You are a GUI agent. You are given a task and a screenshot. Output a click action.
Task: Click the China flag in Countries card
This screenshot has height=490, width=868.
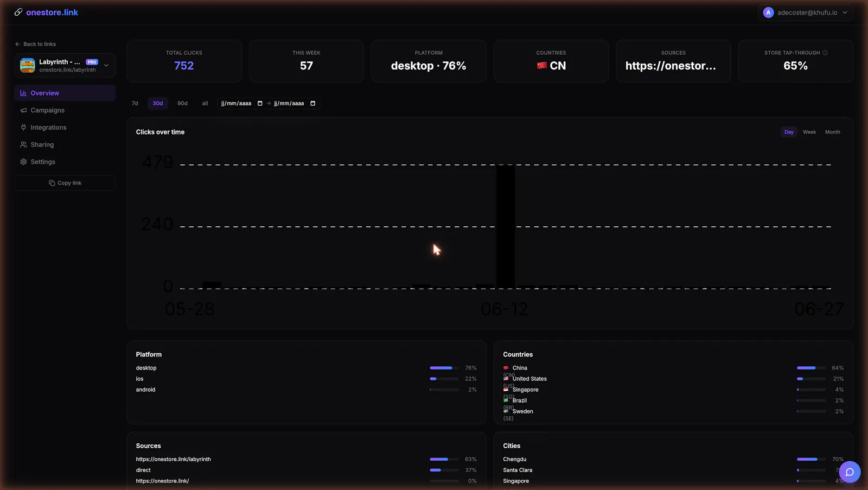[541, 66]
